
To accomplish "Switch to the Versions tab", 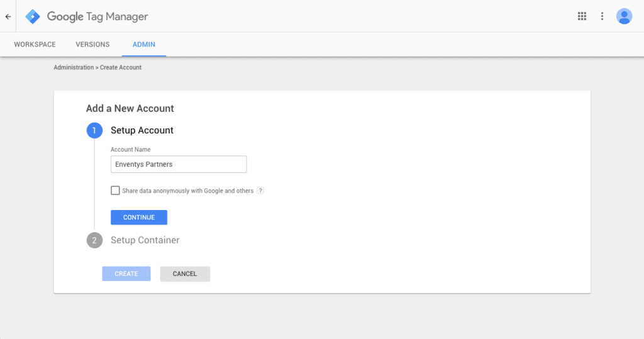I will click(92, 45).
